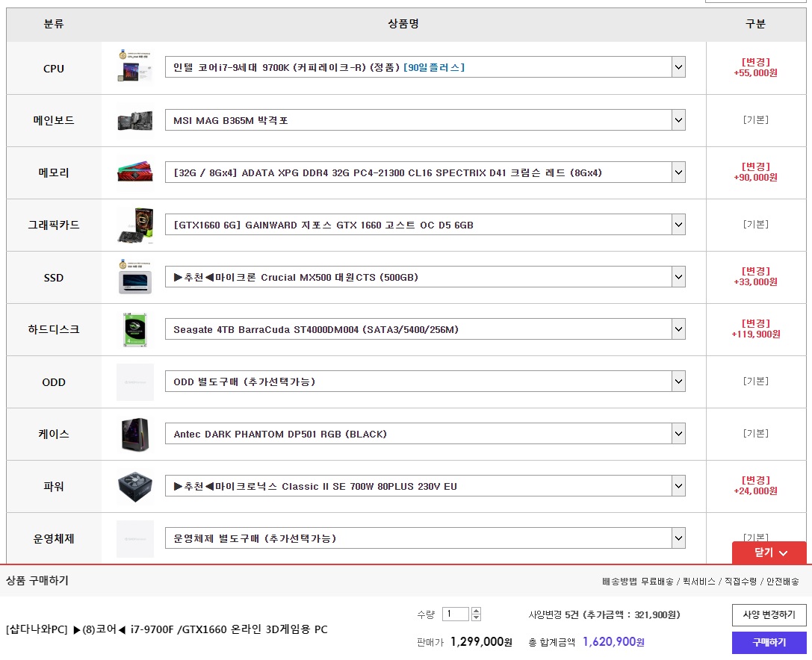Click the 상품 구매하기 heading
The image size is (812, 660).
(37, 580)
